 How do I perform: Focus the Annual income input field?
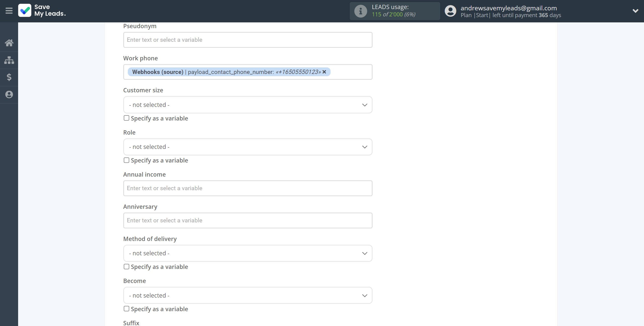click(248, 188)
